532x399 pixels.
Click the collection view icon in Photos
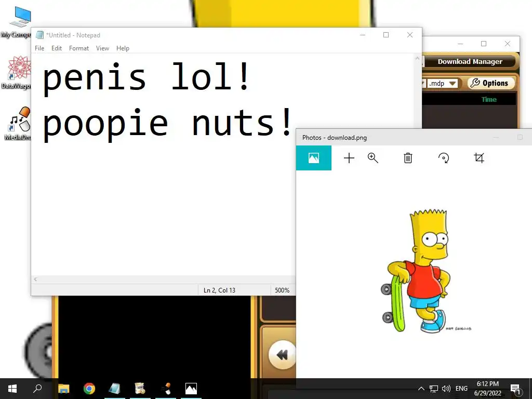point(313,158)
